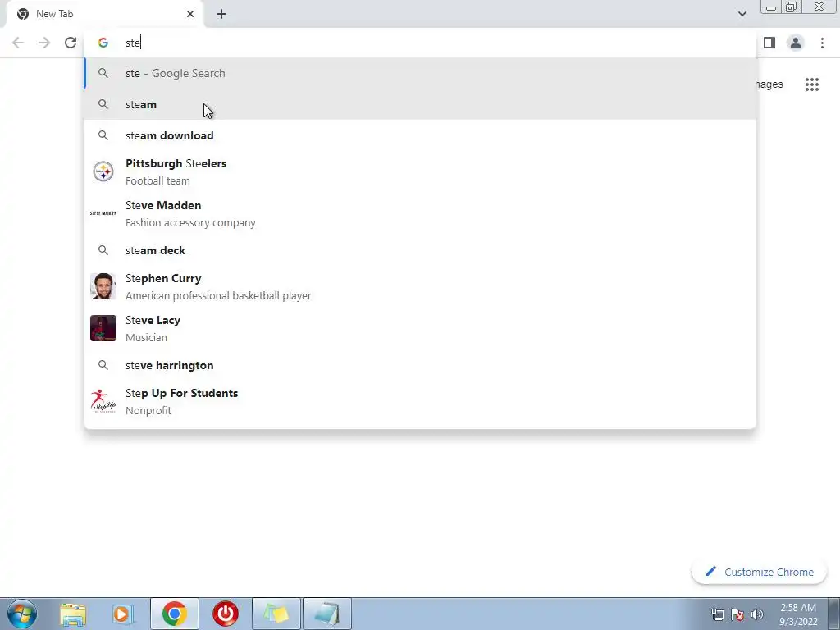Click Chrome icon in the taskbar
Screen dimensions: 840x630
(175, 614)
